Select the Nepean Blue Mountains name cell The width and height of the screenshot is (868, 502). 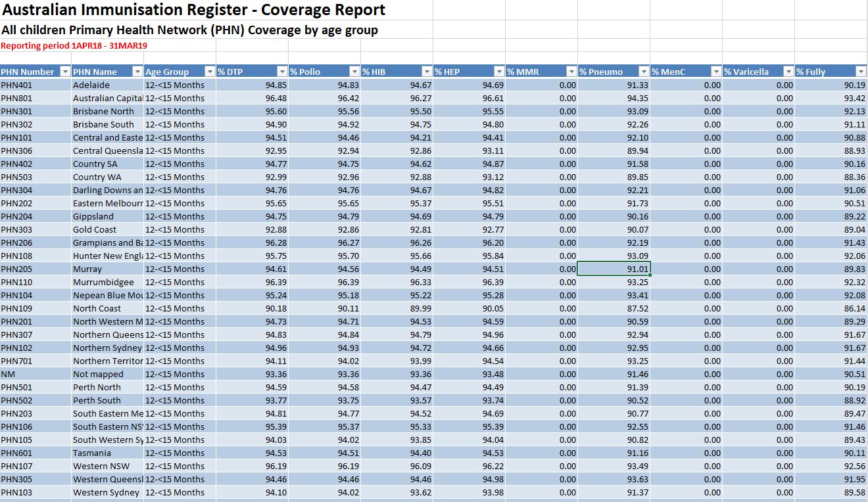pyautogui.click(x=107, y=295)
